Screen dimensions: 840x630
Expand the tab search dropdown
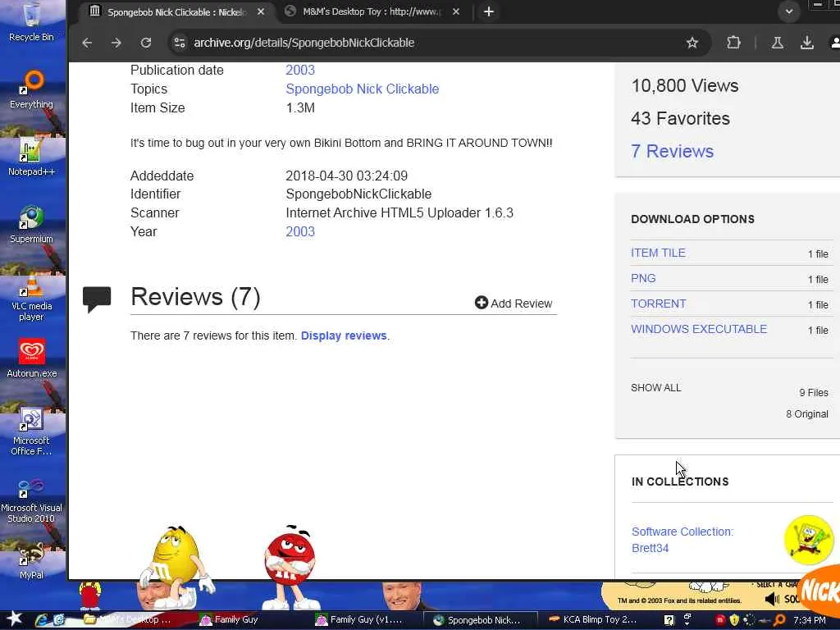[789, 11]
